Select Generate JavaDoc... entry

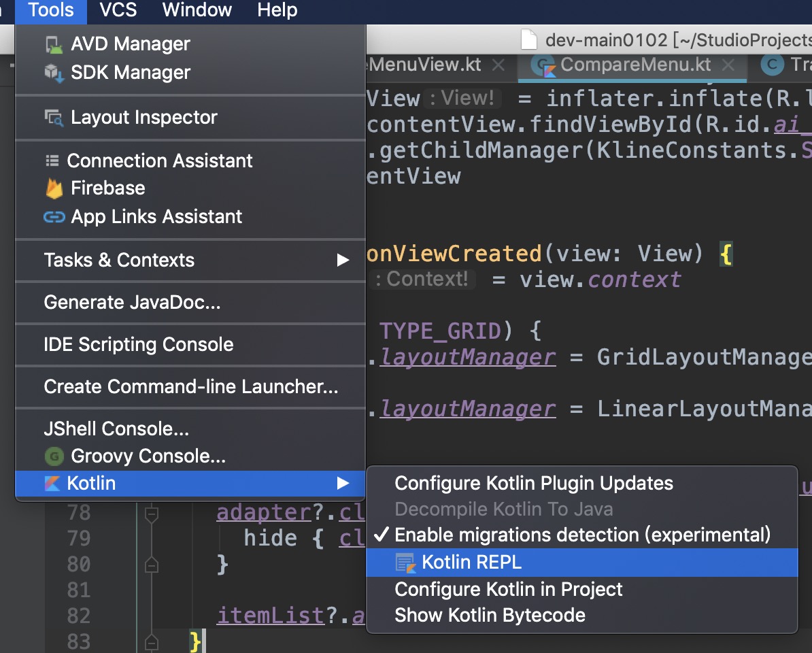tap(190, 303)
